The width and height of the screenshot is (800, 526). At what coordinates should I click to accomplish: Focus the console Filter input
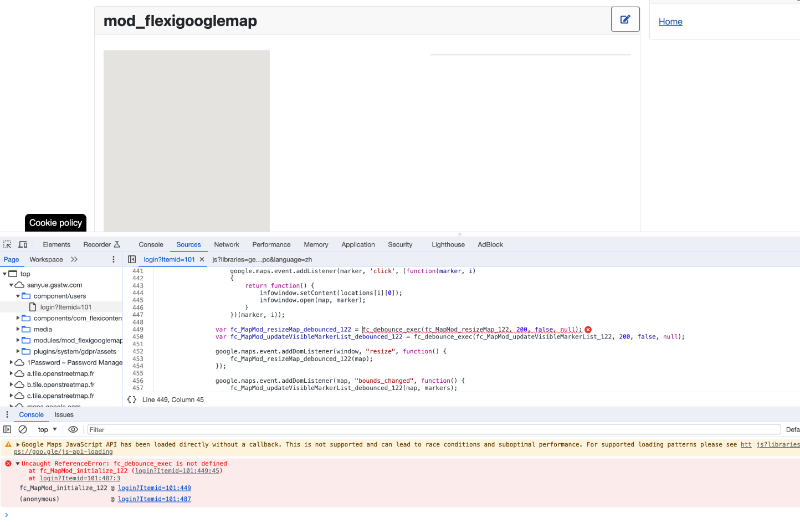434,430
